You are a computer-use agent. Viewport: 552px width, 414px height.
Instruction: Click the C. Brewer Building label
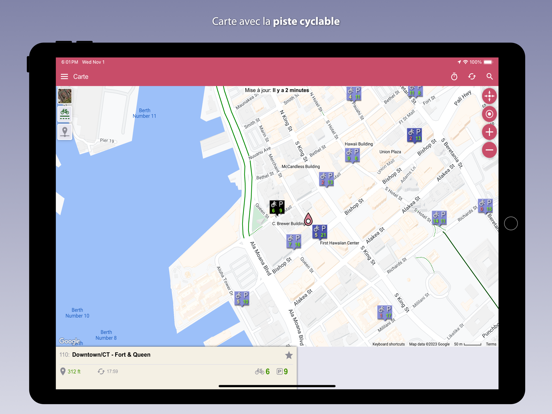pos(288,224)
